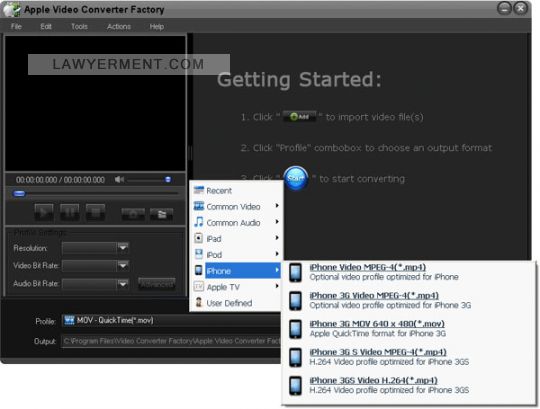540x409 pixels.
Task: Adjust the volume slider knob
Action: pos(168,179)
